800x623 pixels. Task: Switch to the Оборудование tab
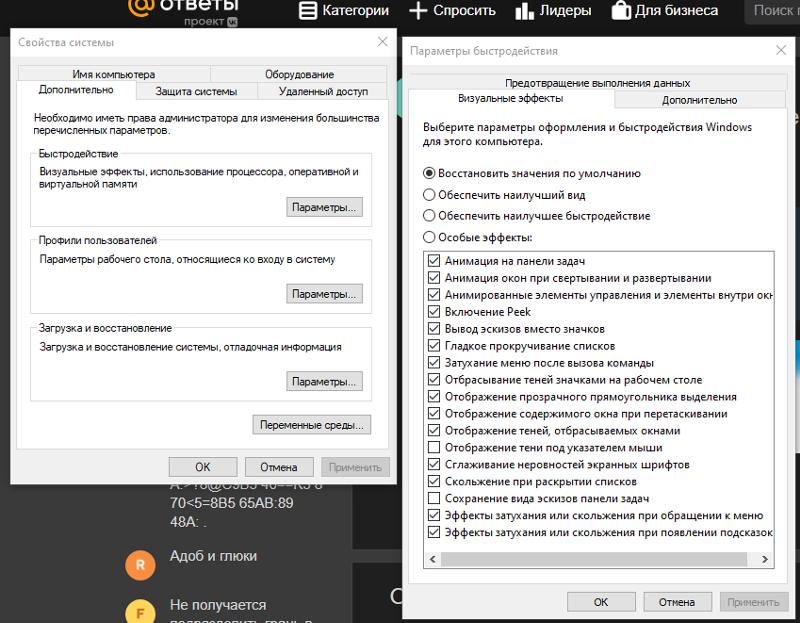point(299,75)
